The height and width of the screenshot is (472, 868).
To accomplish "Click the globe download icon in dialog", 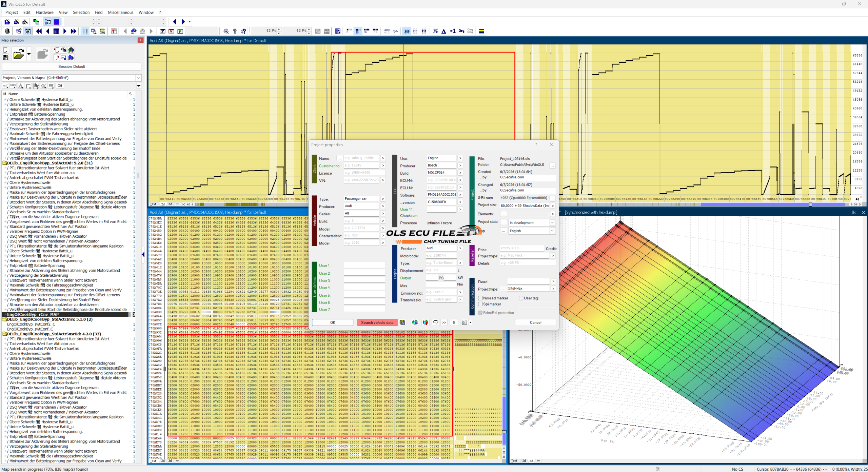I will coord(415,322).
